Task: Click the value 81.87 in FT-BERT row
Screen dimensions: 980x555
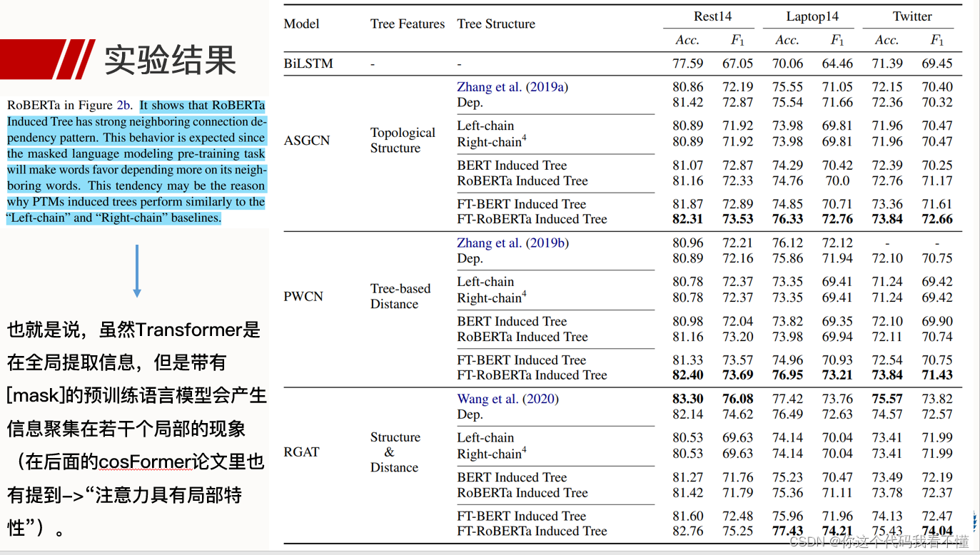Action: point(688,204)
